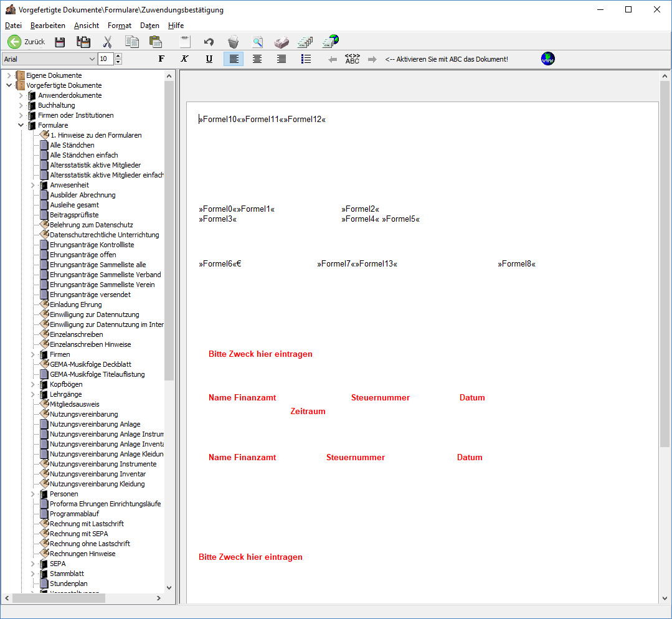Screen dimensions: 672x619
Task: Open the Daten menu
Action: [x=149, y=26]
